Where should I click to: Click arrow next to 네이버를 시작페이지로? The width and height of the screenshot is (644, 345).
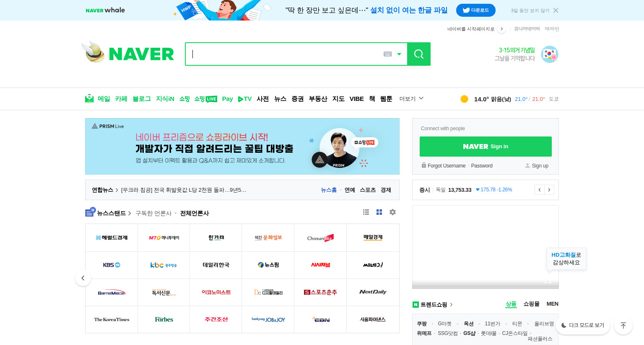[x=501, y=29]
